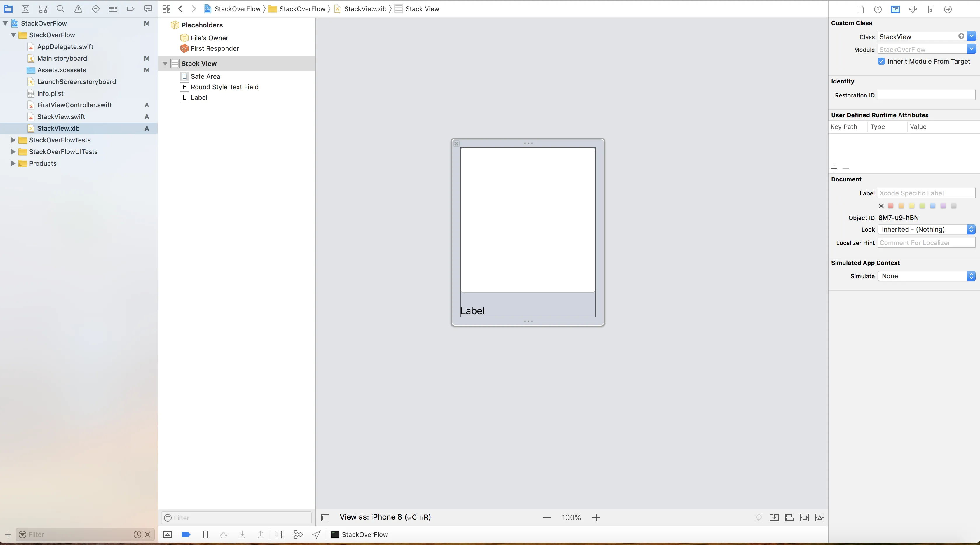Hide the document outline panel button
980x545 pixels.
click(x=325, y=517)
